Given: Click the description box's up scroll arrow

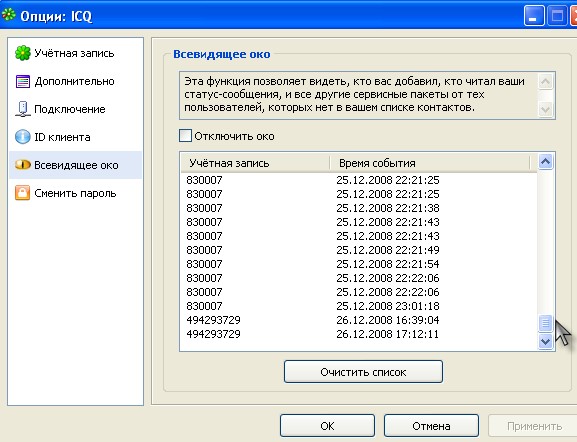Looking at the screenshot, I should [x=545, y=81].
